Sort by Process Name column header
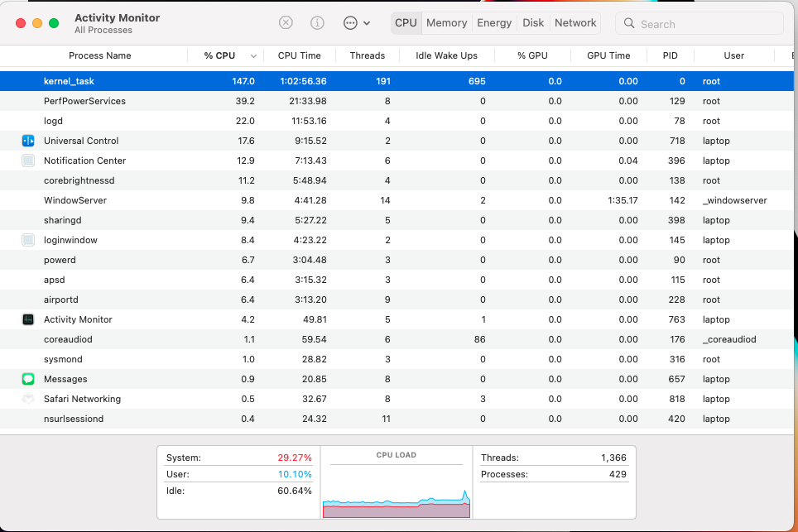 [99, 56]
